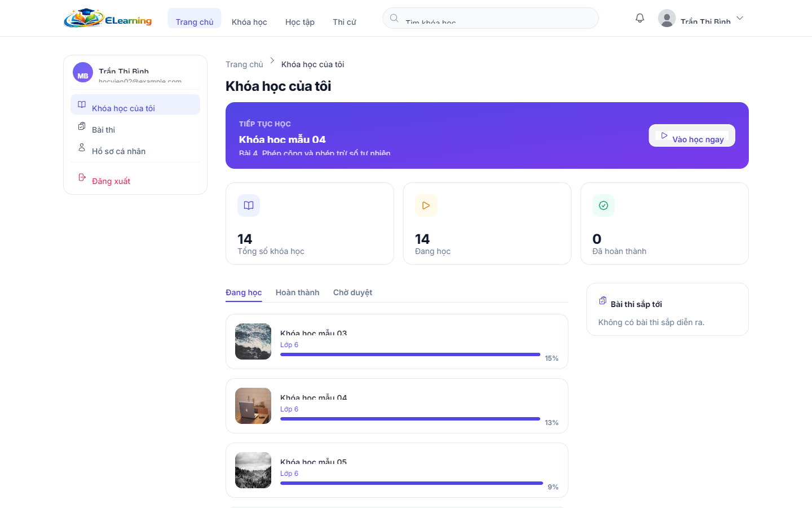Click the book icon in total courses card

click(249, 205)
